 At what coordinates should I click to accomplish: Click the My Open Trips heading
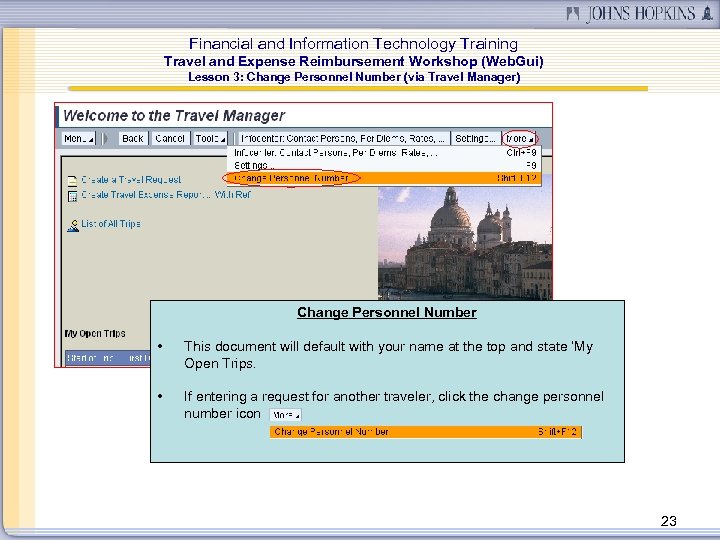[x=95, y=333]
